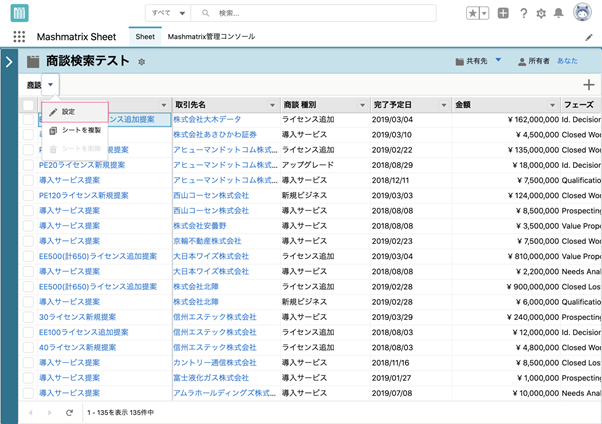
Task: Open the 株式会社大木データ account link
Action: point(207,119)
